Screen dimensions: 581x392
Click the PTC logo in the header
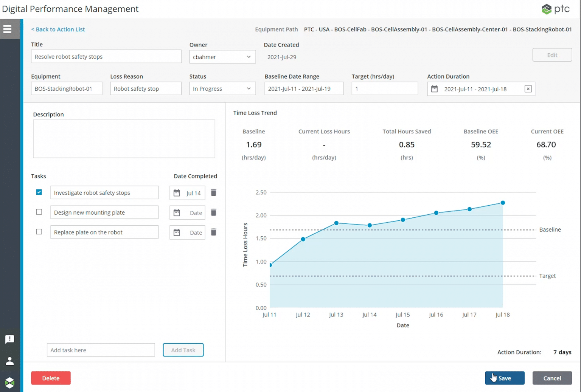[x=556, y=9]
